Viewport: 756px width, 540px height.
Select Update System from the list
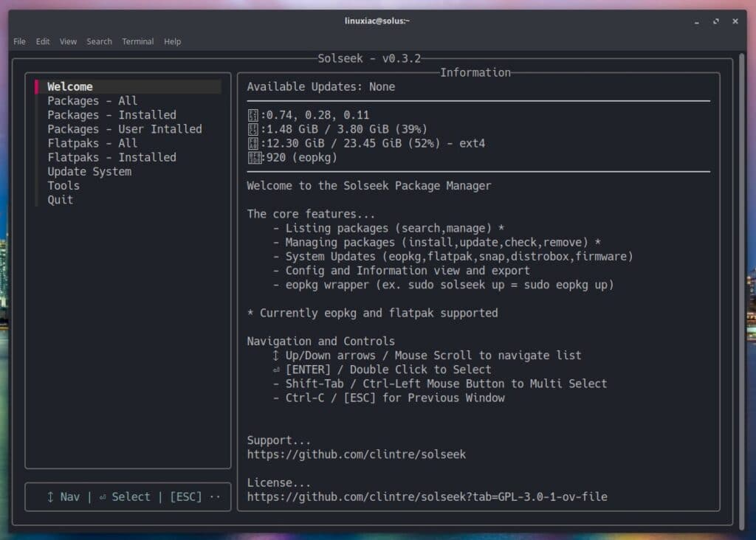[x=89, y=171]
